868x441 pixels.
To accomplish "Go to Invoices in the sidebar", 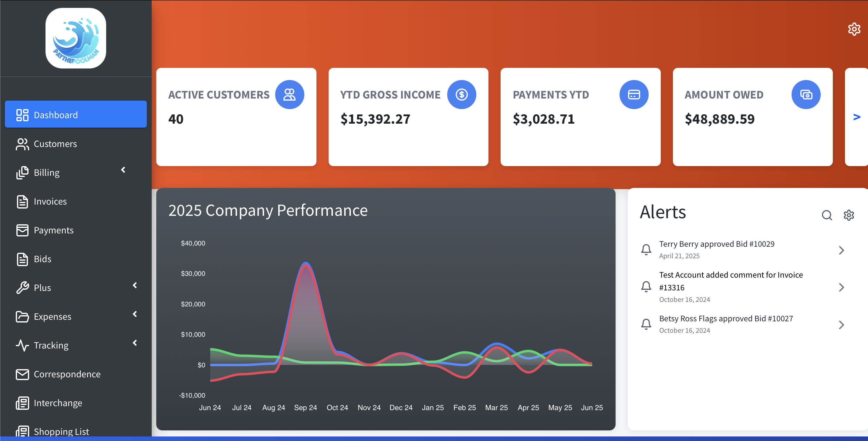I will click(x=50, y=202).
